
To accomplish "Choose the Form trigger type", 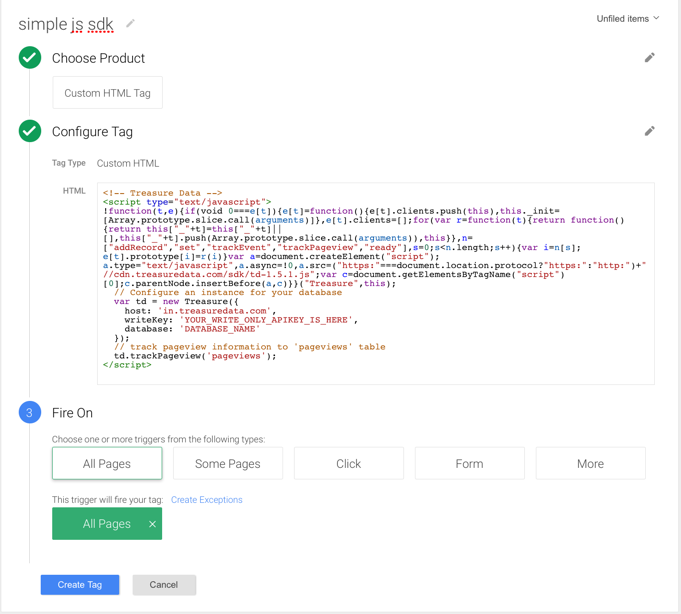I will pos(469,464).
